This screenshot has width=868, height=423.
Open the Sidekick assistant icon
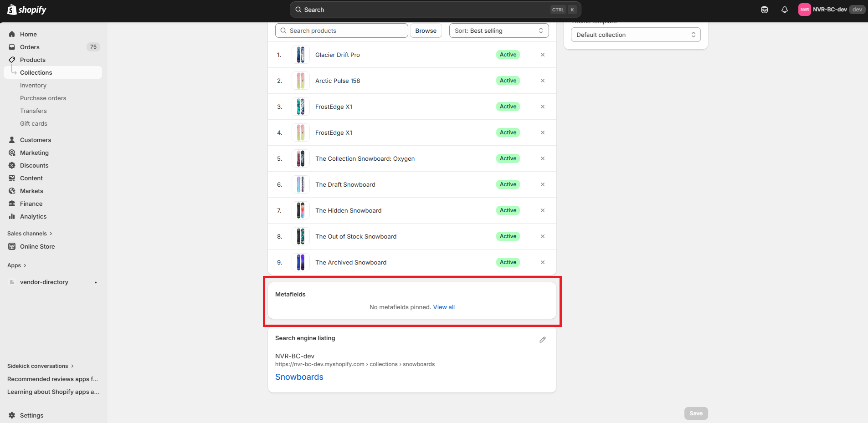pyautogui.click(x=765, y=10)
